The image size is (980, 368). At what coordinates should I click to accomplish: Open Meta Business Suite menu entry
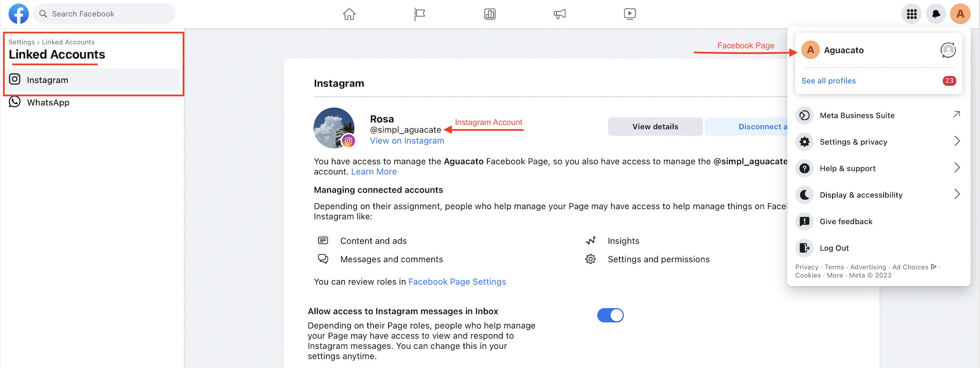(x=878, y=115)
